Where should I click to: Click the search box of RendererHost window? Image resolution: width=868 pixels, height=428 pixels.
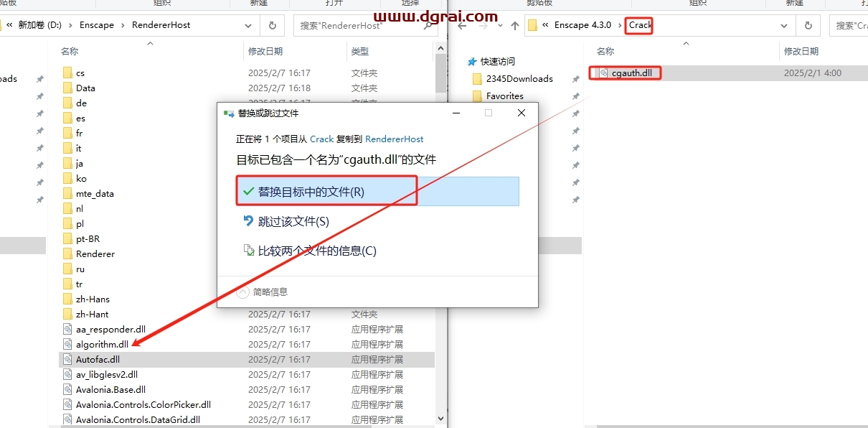[366, 25]
